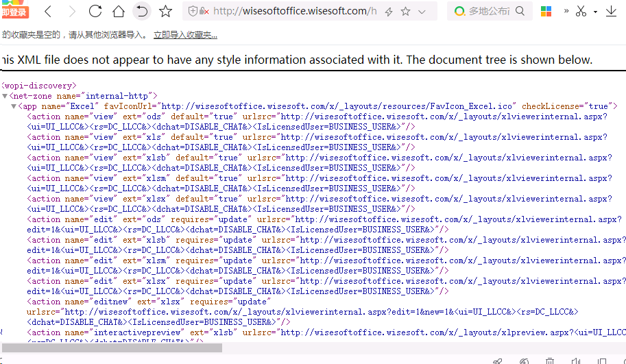Image resolution: width=626 pixels, height=364 pixels.
Task: Open the screenshot tool dropdown arrow
Action: coord(595,12)
